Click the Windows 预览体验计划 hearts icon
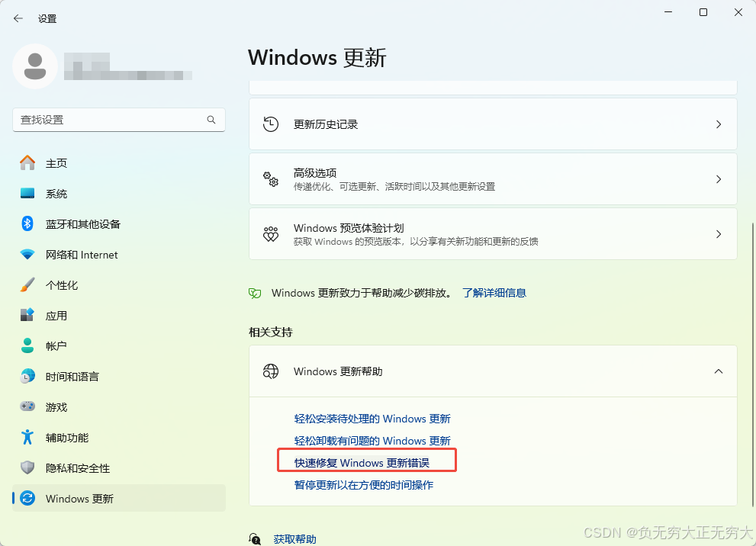 tap(271, 234)
